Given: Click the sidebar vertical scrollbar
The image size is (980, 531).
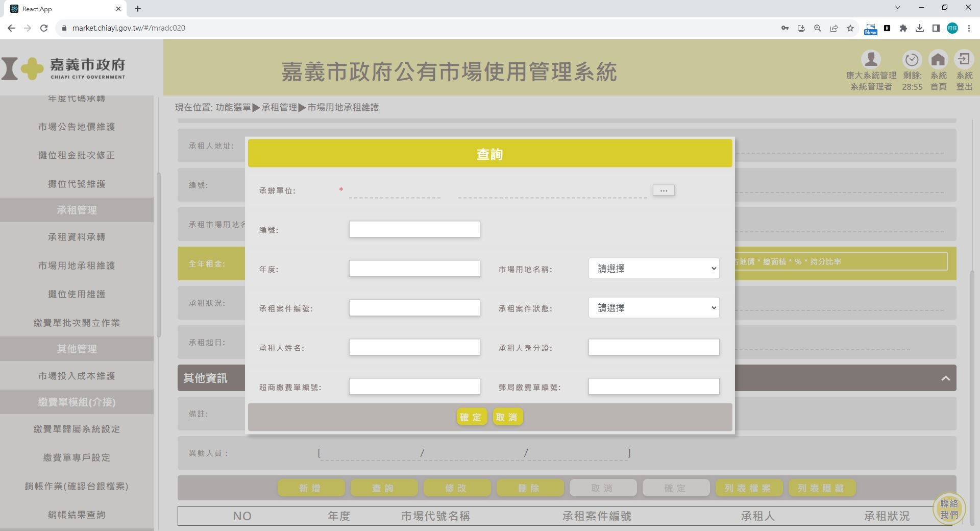Looking at the screenshot, I should [x=158, y=255].
